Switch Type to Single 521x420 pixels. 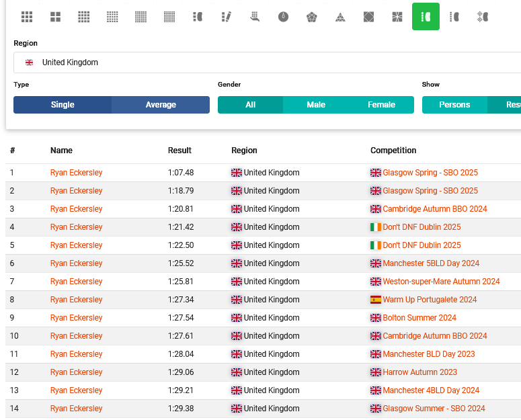tap(63, 105)
